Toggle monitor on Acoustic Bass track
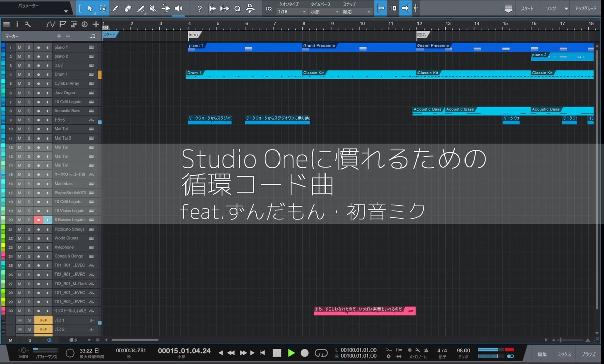Screen dimensions: 604x364 click(x=48, y=111)
